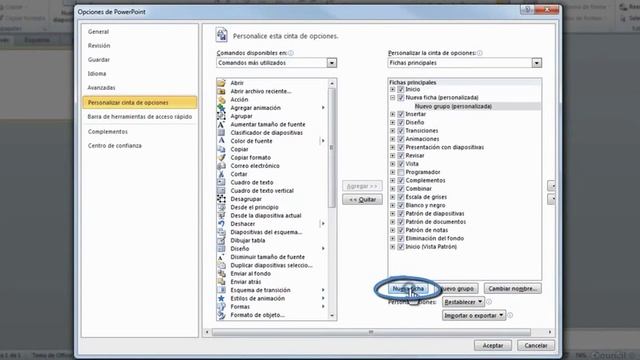Select the Color de fuente icon

coord(221,141)
